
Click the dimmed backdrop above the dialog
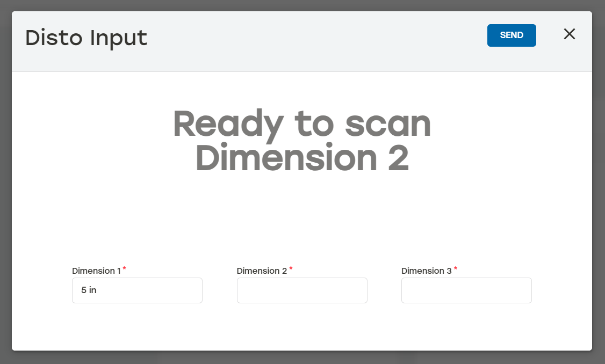point(302,5)
